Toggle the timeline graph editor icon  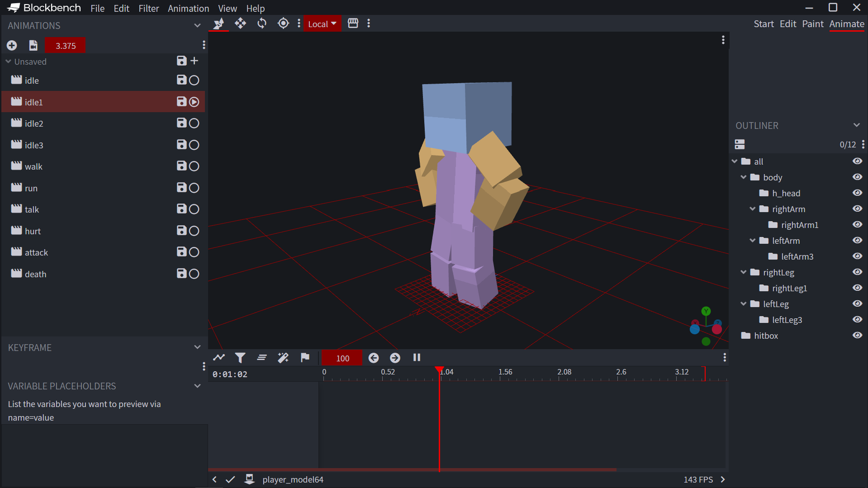click(x=219, y=358)
